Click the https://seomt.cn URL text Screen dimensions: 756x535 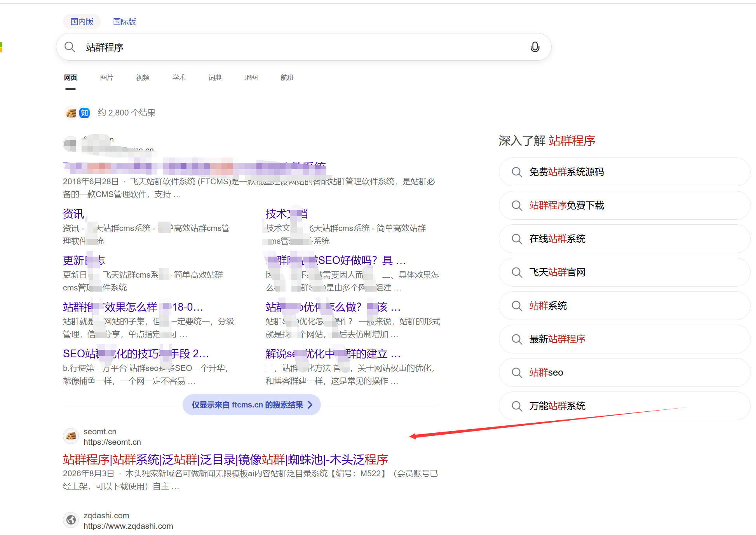[112, 442]
